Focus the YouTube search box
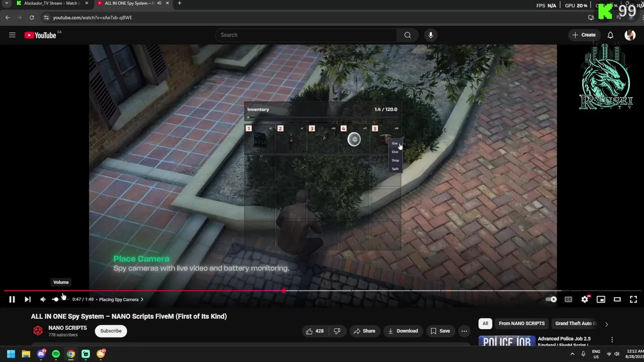This screenshot has height=362, width=644. click(306, 35)
